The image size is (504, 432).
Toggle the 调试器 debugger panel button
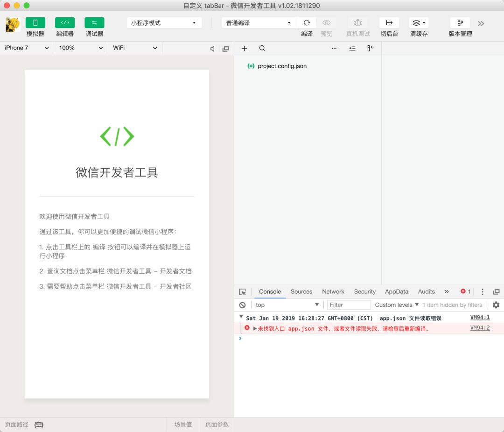pos(94,23)
